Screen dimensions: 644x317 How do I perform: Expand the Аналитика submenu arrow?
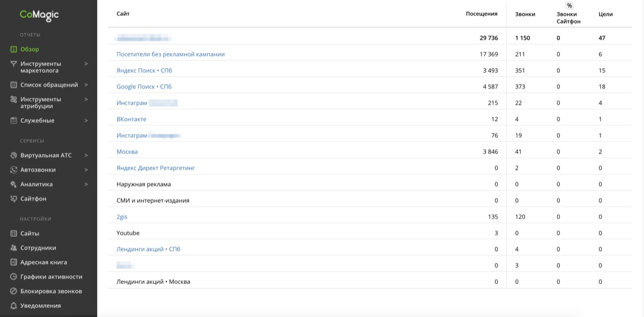(x=86, y=184)
